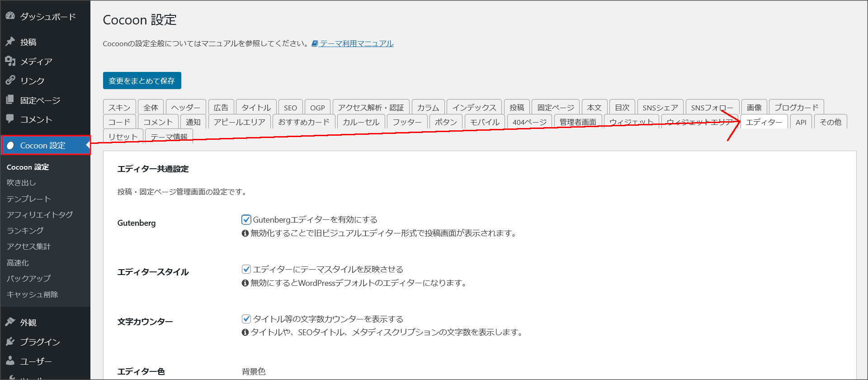This screenshot has width=868, height=380.
Task: Click the info icon under Gutenberg option
Action: tap(245, 233)
